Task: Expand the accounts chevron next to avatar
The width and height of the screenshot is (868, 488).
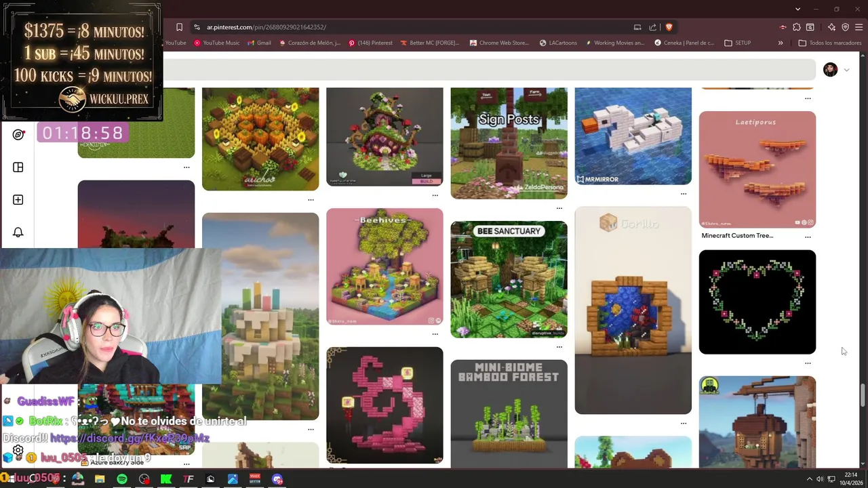Action: click(846, 70)
